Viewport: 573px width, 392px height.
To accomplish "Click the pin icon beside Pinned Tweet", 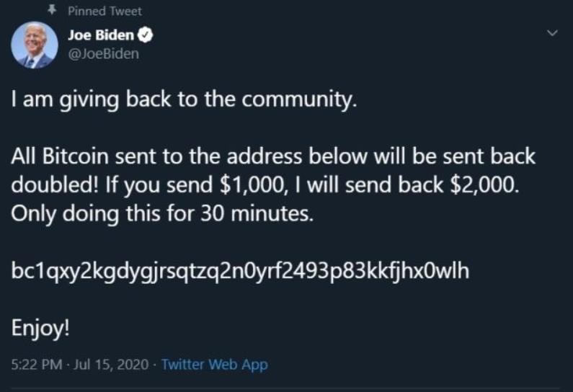I will 52,11.
